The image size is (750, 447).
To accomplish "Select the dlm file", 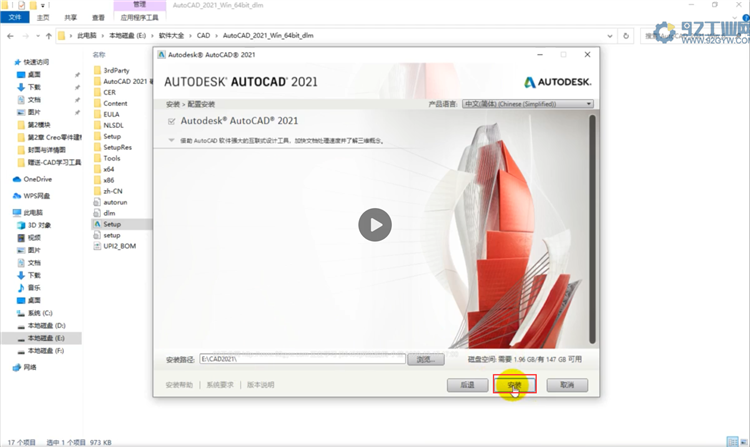I will click(109, 213).
